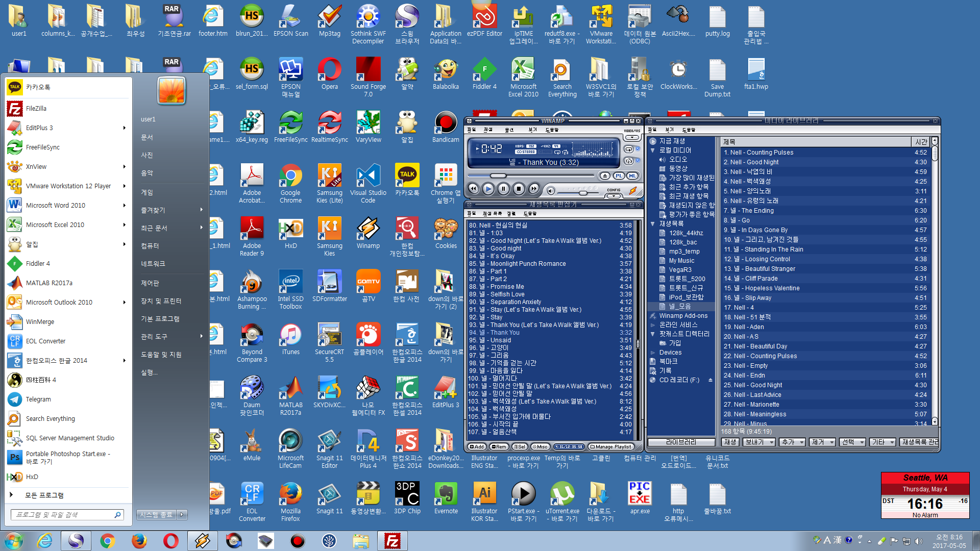Viewport: 980px width, 551px height.
Task: Pause playback in Winamp
Action: (x=503, y=189)
